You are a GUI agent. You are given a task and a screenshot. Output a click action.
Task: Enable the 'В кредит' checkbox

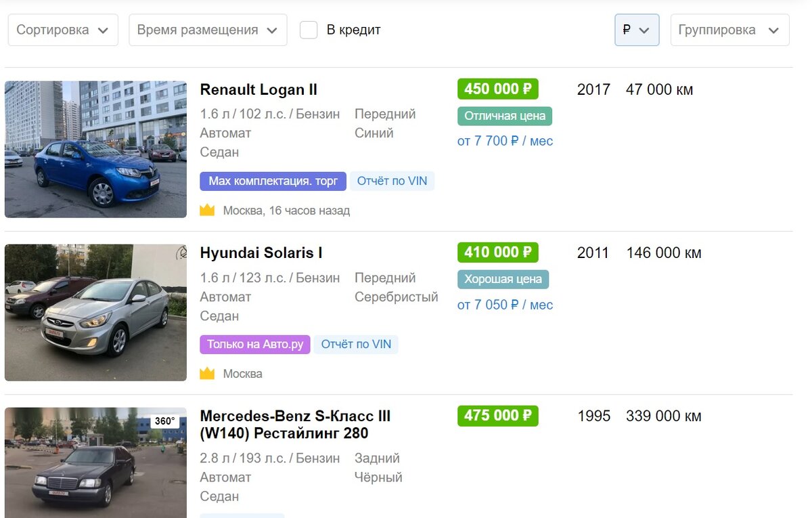(x=309, y=30)
